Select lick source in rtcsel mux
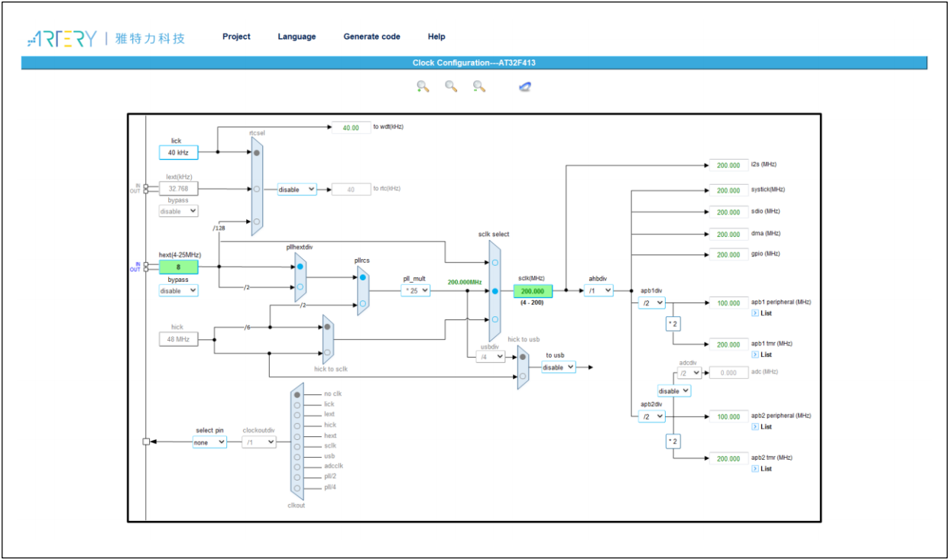Viewport: 950px width, 560px height. [x=257, y=153]
